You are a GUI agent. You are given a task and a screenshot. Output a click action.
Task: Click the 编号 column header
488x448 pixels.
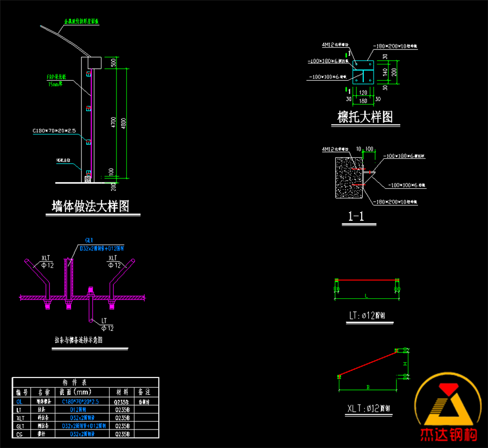pyautogui.click(x=22, y=392)
